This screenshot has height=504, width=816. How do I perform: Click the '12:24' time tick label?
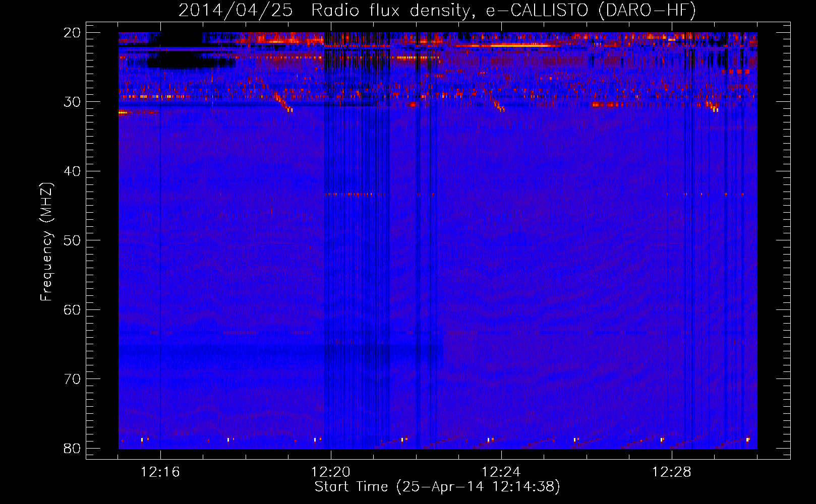pos(501,472)
